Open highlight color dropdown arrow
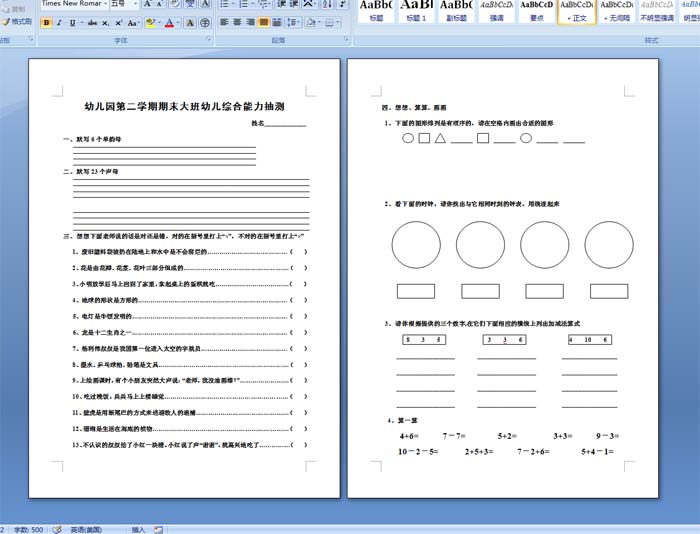700x534 pixels. 159,23
